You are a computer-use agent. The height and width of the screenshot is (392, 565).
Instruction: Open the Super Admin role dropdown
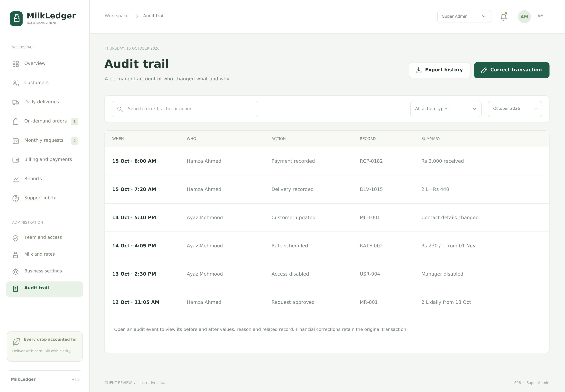tap(464, 16)
